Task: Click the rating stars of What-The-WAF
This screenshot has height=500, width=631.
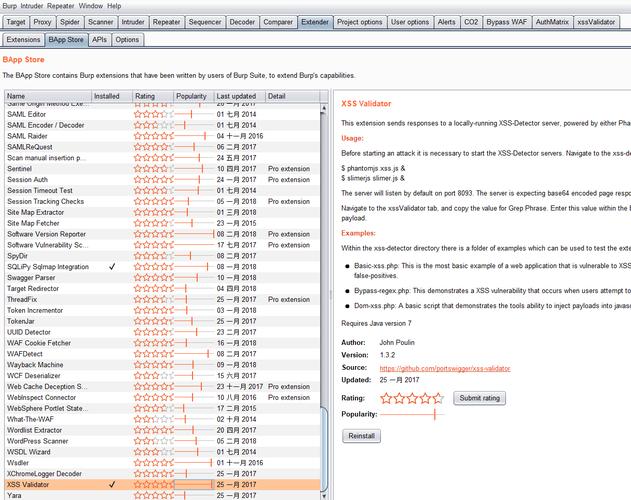Action: tap(153, 419)
